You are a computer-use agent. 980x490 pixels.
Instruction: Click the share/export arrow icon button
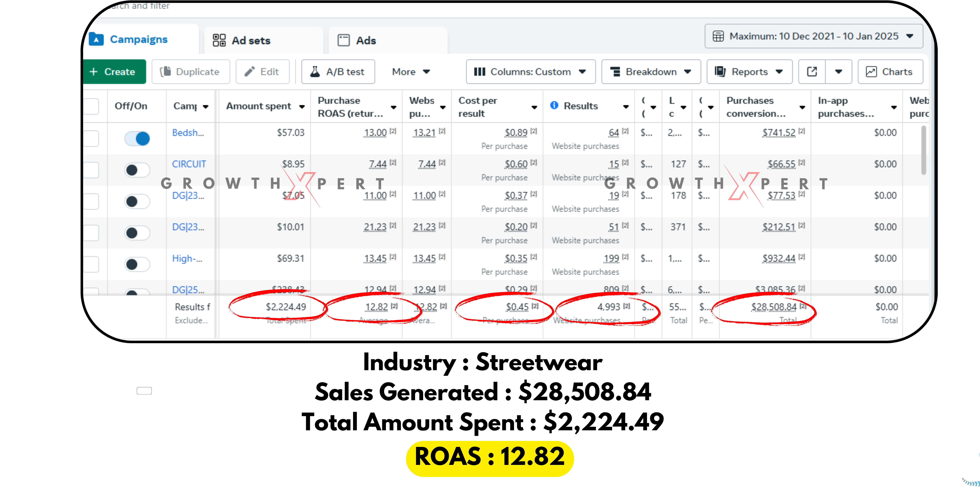[812, 71]
